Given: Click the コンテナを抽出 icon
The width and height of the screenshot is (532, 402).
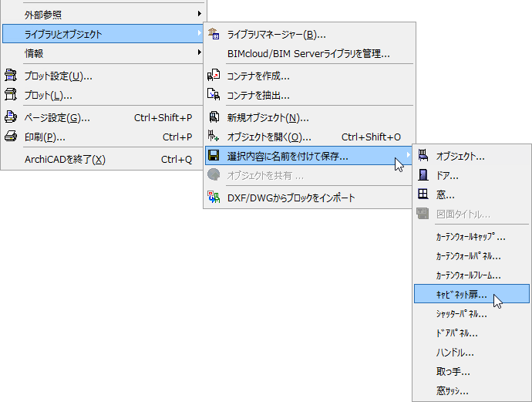Looking at the screenshot, I should 214,94.
